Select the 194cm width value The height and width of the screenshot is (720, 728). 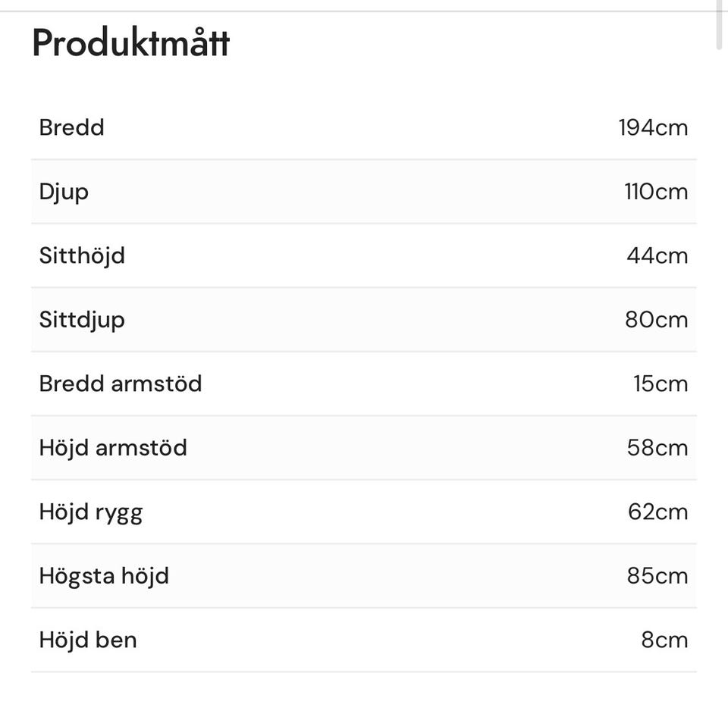[653, 127]
